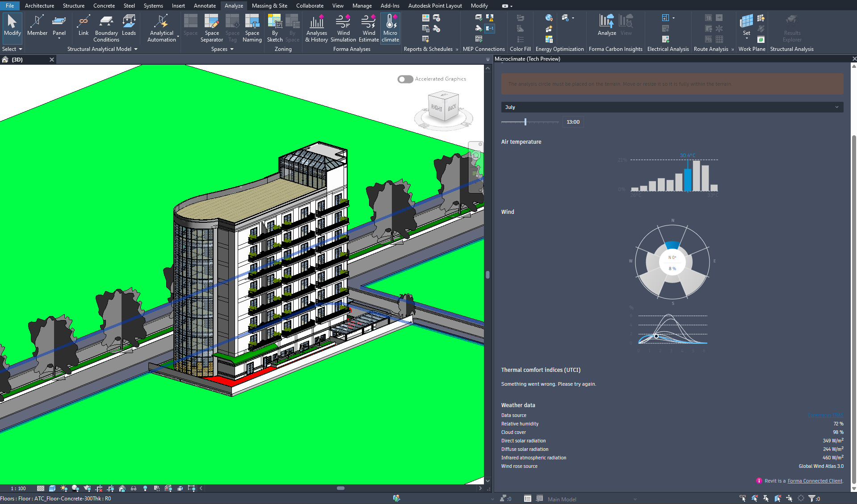Toggle Show Crop Region in view bar
857x504 pixels.
pos(110,488)
